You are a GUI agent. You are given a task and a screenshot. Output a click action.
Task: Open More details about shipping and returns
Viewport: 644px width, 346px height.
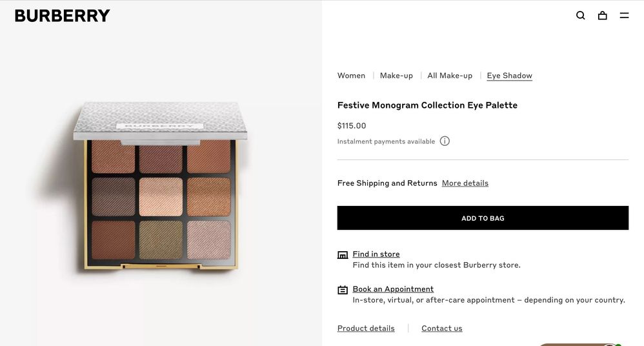point(465,183)
